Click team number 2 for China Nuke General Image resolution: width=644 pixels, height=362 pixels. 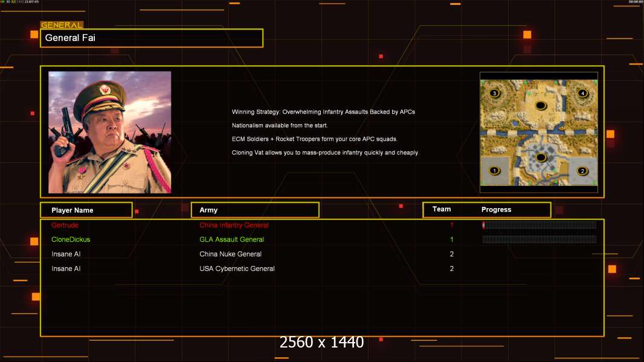point(452,254)
